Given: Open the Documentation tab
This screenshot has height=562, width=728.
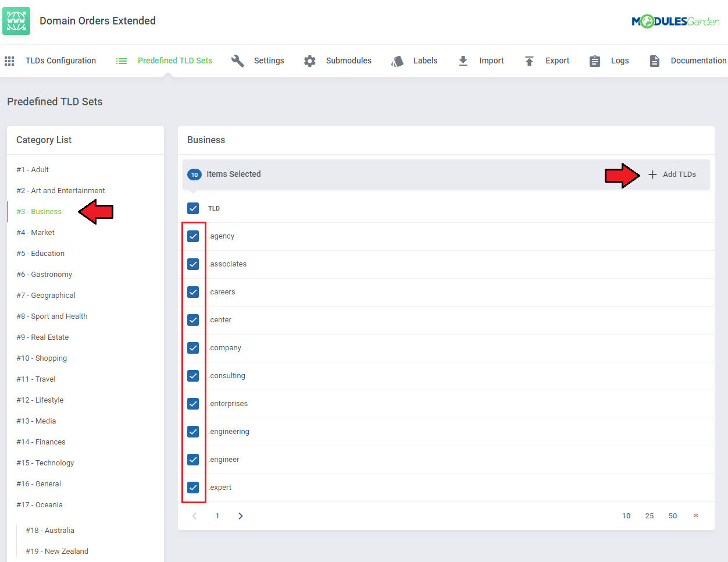Looking at the screenshot, I should pyautogui.click(x=698, y=61).
